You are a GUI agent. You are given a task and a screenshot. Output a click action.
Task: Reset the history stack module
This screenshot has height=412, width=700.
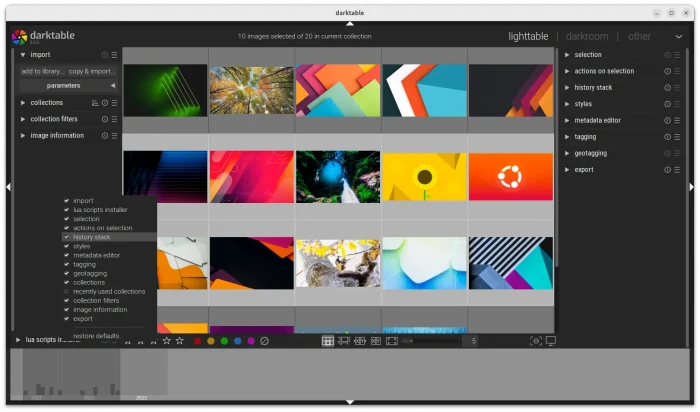667,88
